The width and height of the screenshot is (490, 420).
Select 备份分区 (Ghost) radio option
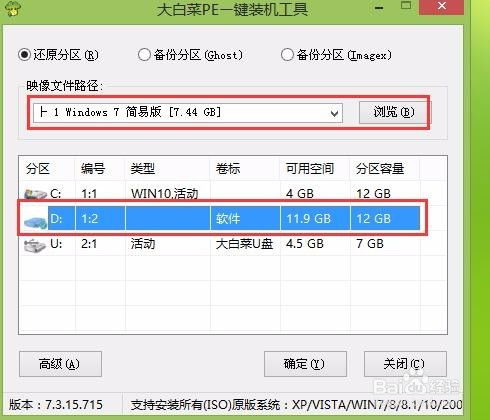144,54
